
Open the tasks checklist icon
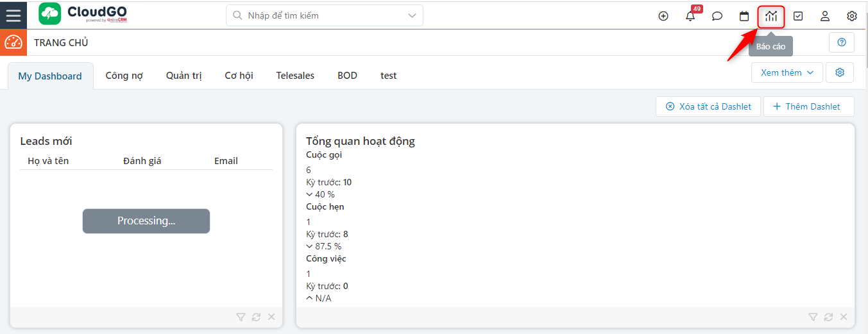798,16
